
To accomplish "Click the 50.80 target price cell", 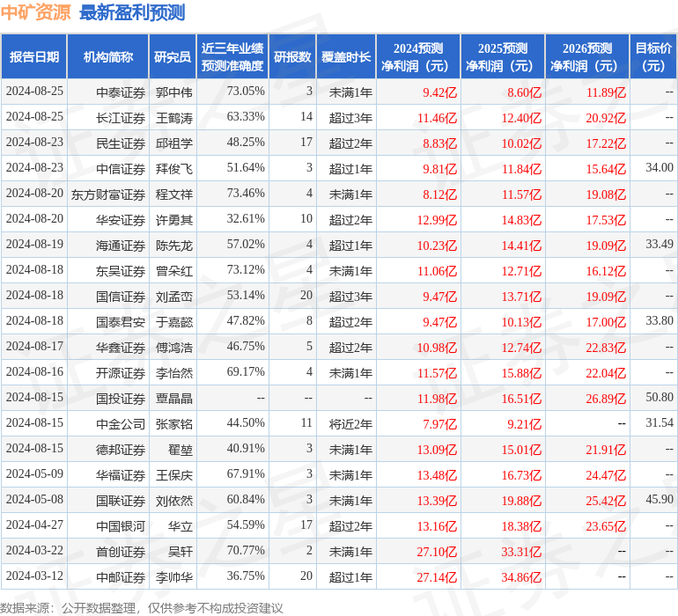I will (659, 398).
